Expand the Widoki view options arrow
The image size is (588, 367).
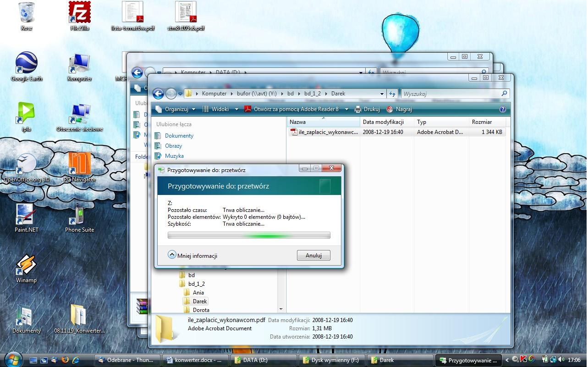(x=236, y=109)
